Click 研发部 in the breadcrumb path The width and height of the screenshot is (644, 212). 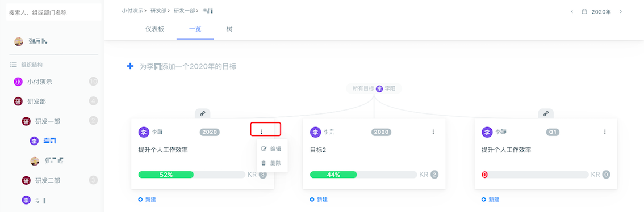(x=157, y=11)
